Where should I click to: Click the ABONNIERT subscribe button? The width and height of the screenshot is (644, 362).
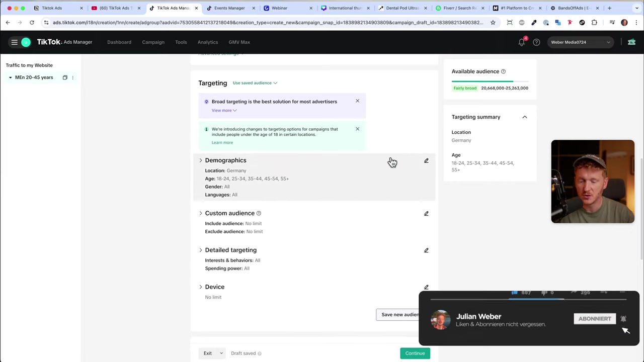595,319
